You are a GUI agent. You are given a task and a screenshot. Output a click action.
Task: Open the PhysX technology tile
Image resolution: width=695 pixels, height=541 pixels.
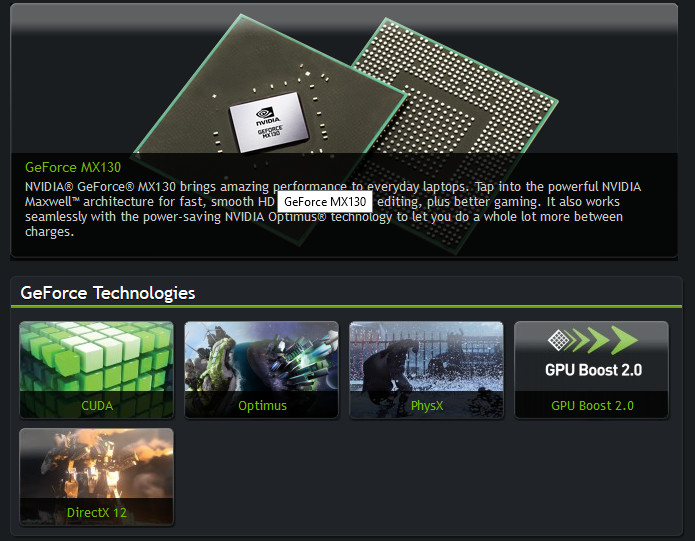click(426, 370)
